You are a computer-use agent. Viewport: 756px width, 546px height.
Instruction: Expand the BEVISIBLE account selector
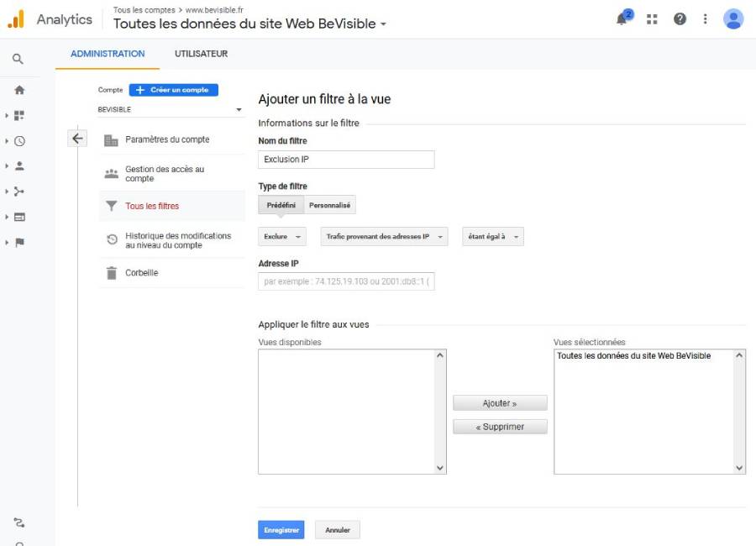tap(170, 109)
